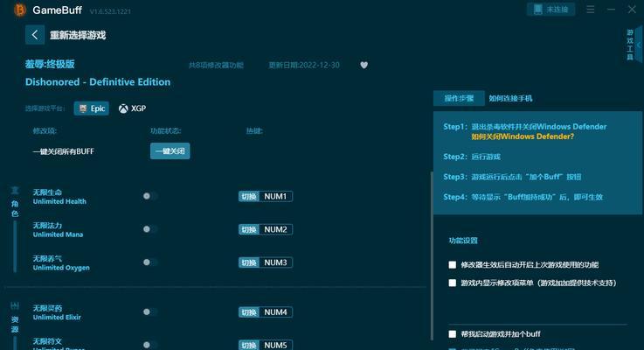Switch to the 如何连接手机 tab
Image resolution: width=644 pixels, height=350 pixels.
pyautogui.click(x=510, y=98)
